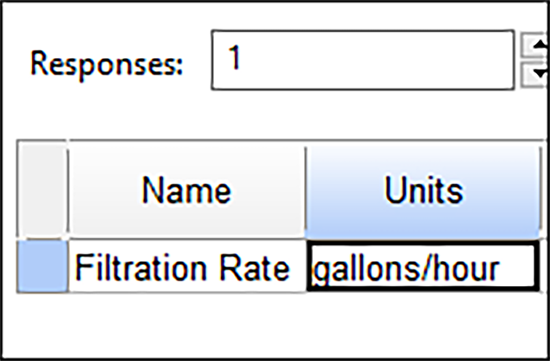Click the gray select-all corner cell
550x361 pixels.
pos(42,190)
